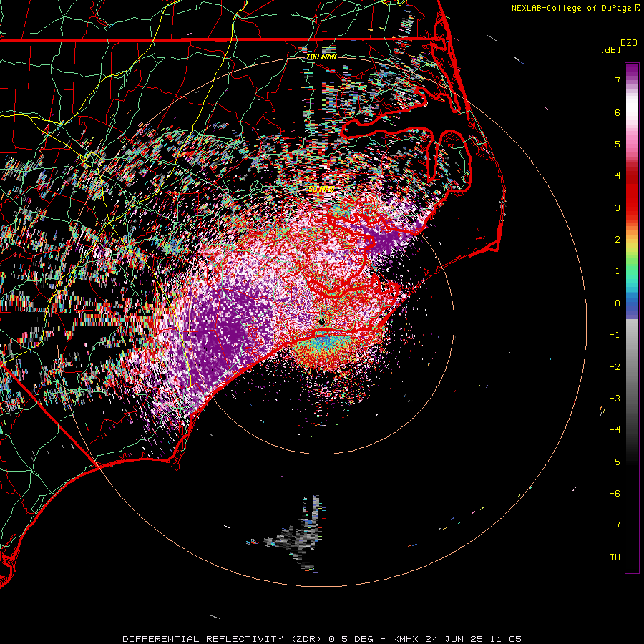644x644 pixels.
Task: Click the '[dB]' unit label
Action: point(610,49)
